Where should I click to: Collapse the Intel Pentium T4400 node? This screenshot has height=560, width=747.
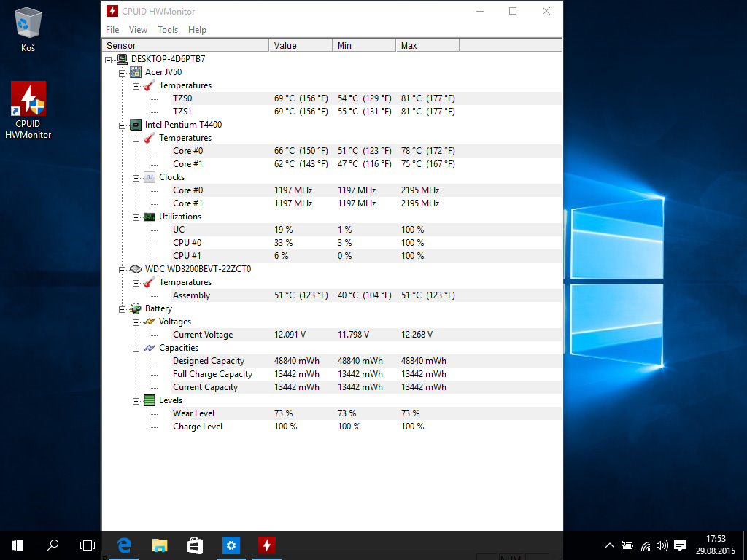pos(123,125)
